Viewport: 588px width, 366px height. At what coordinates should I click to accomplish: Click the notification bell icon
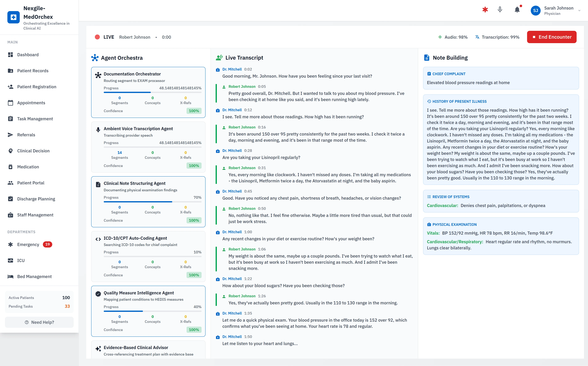(x=517, y=10)
